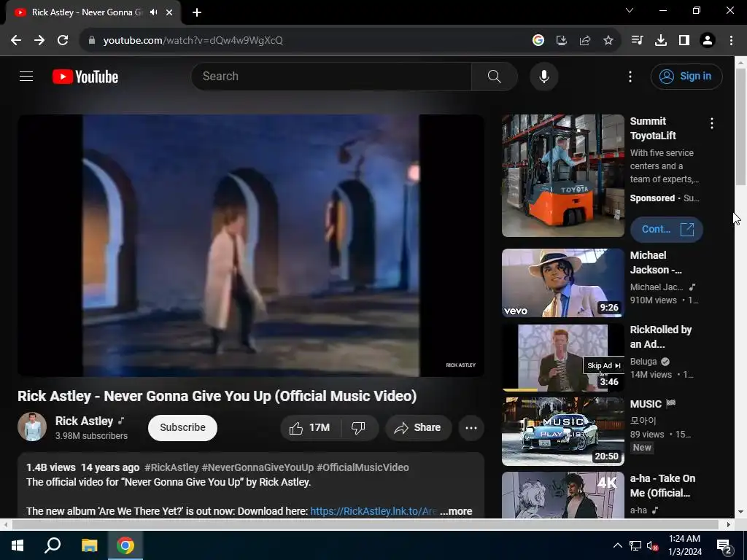Image resolution: width=747 pixels, height=560 pixels.
Task: Open Chrome media controls icon
Action: pyautogui.click(x=638, y=41)
